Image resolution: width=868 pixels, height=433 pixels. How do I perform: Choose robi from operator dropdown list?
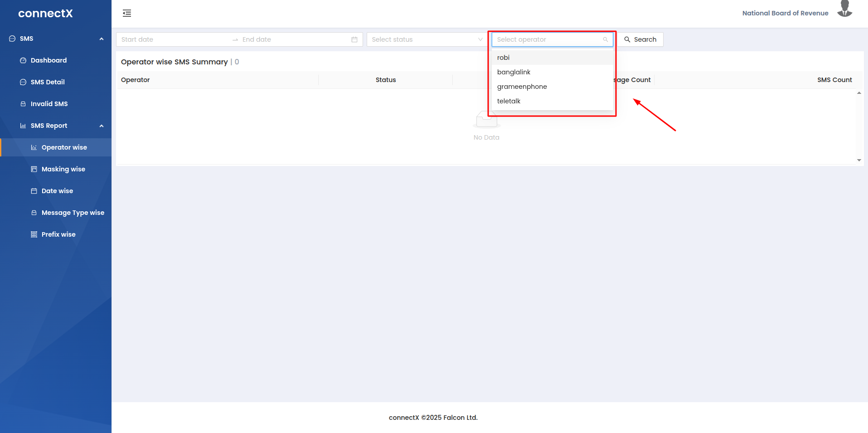(x=503, y=58)
